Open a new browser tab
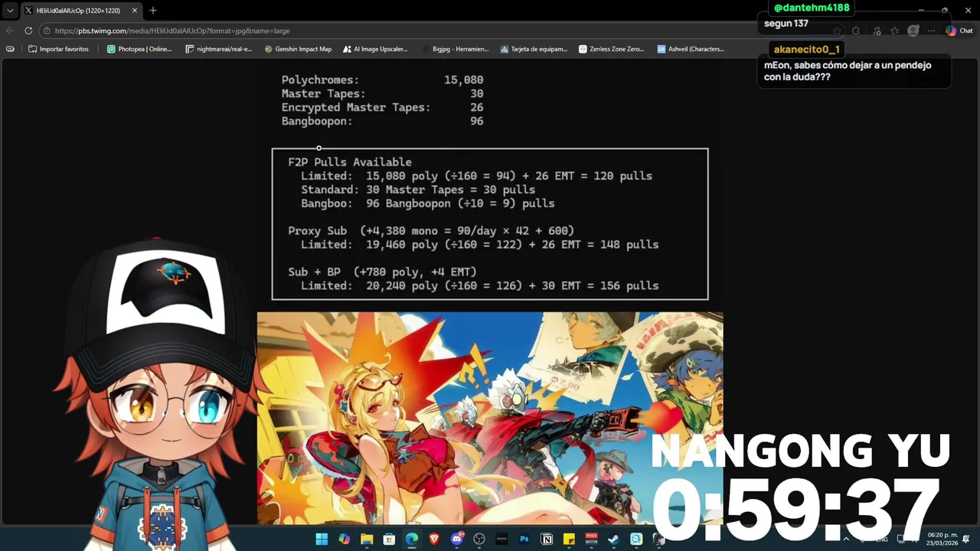 (153, 11)
